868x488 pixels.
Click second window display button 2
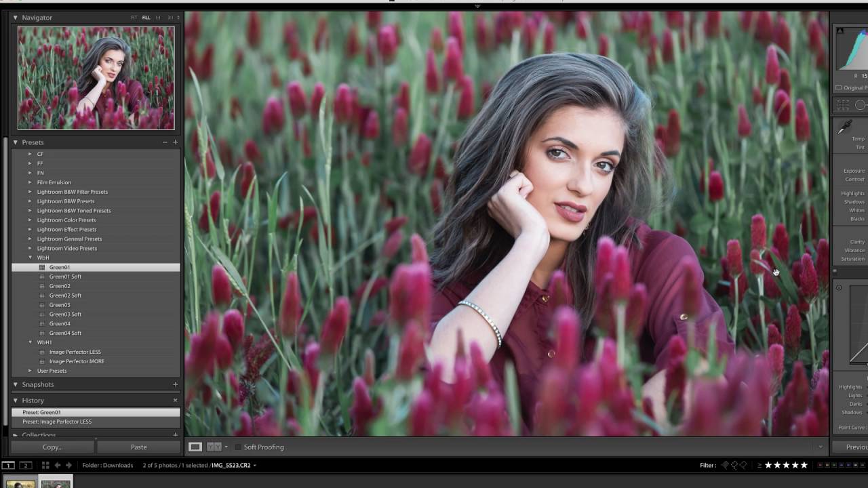tap(25, 465)
